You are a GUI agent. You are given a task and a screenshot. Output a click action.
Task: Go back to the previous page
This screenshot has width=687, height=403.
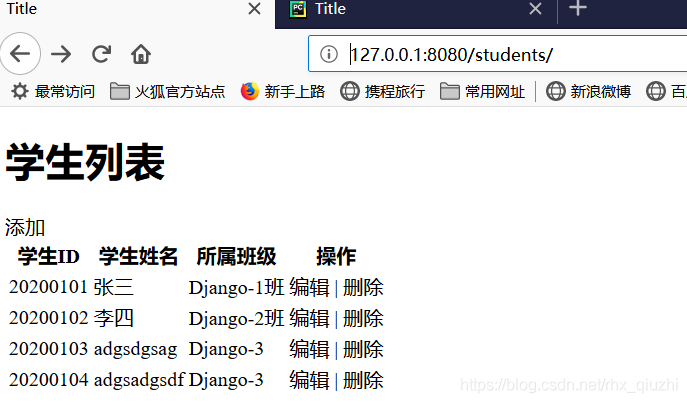pyautogui.click(x=20, y=54)
